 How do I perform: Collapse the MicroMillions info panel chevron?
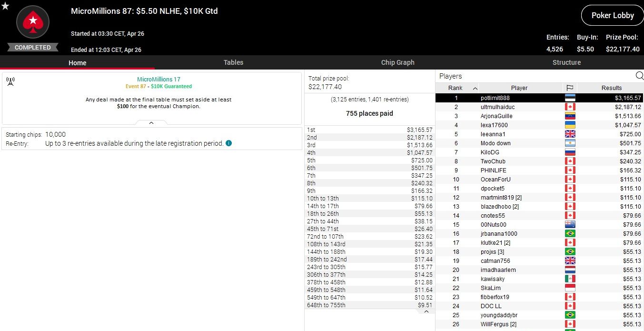coord(151,123)
